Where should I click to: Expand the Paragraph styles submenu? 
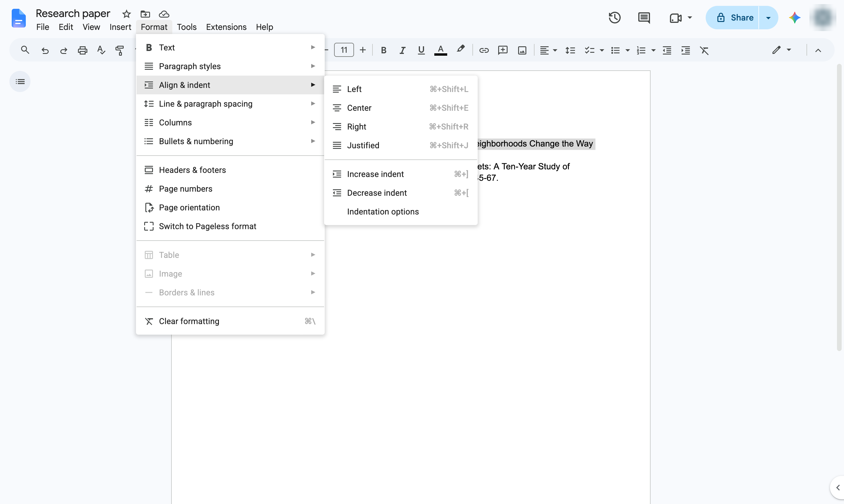point(230,66)
